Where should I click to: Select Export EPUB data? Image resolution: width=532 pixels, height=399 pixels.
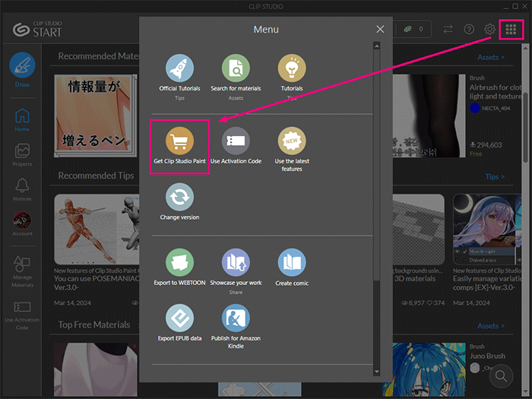[x=179, y=318]
